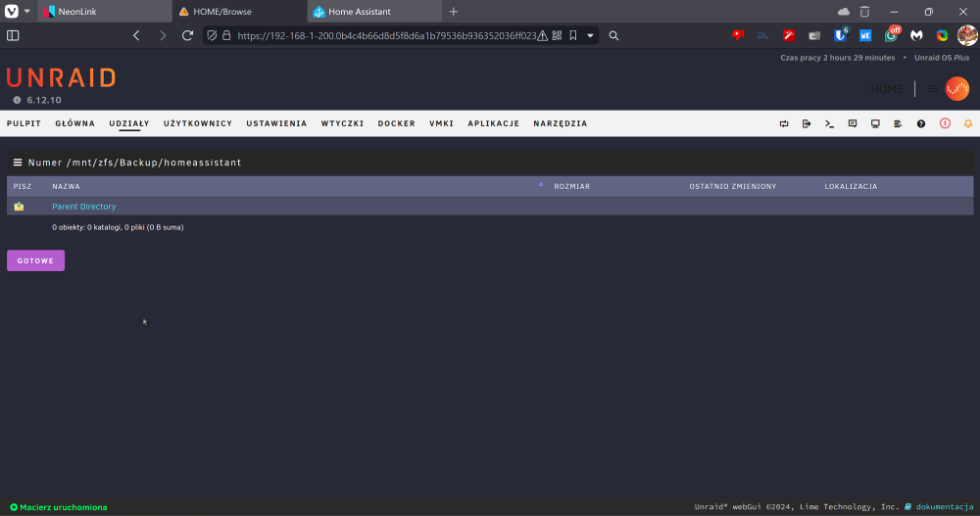980x516 pixels.
Task: Toggle the browser side panel icon
Action: pyautogui.click(x=13, y=35)
